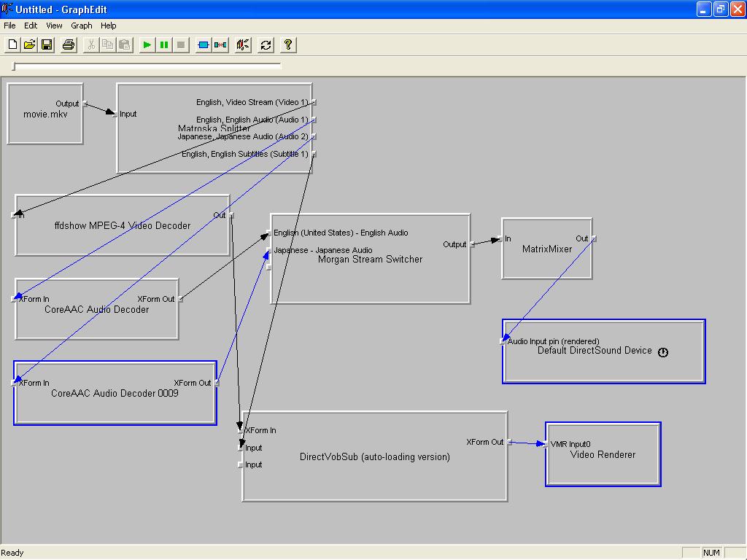This screenshot has height=560, width=747.
Task: Select the movie.mkv source filter
Action: (x=45, y=114)
